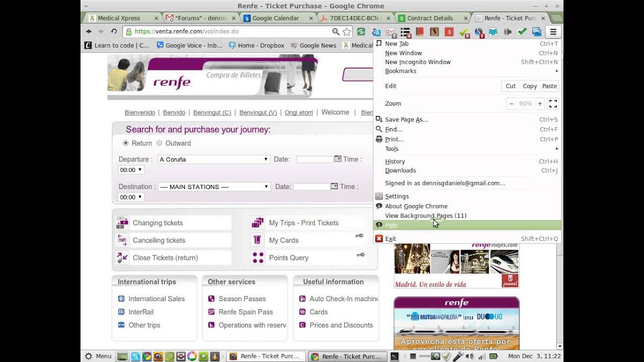This screenshot has width=644, height=362.
Task: Open the Linux Mint Menu button
Action: tap(98, 356)
